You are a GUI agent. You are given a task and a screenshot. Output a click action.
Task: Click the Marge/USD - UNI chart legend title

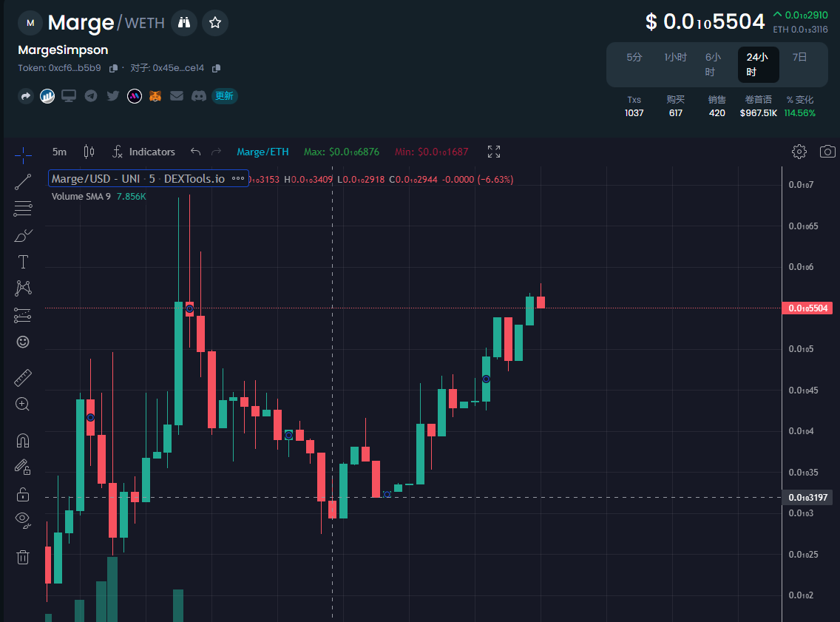[x=138, y=179]
